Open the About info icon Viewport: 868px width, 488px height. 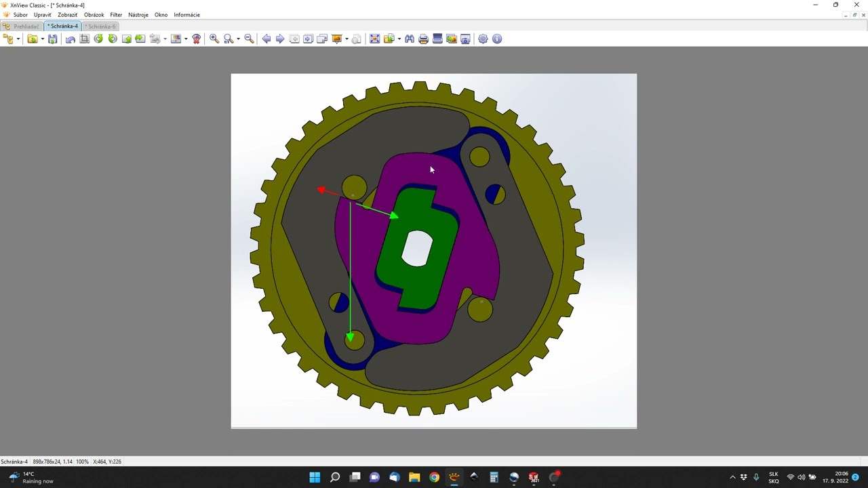pyautogui.click(x=497, y=39)
